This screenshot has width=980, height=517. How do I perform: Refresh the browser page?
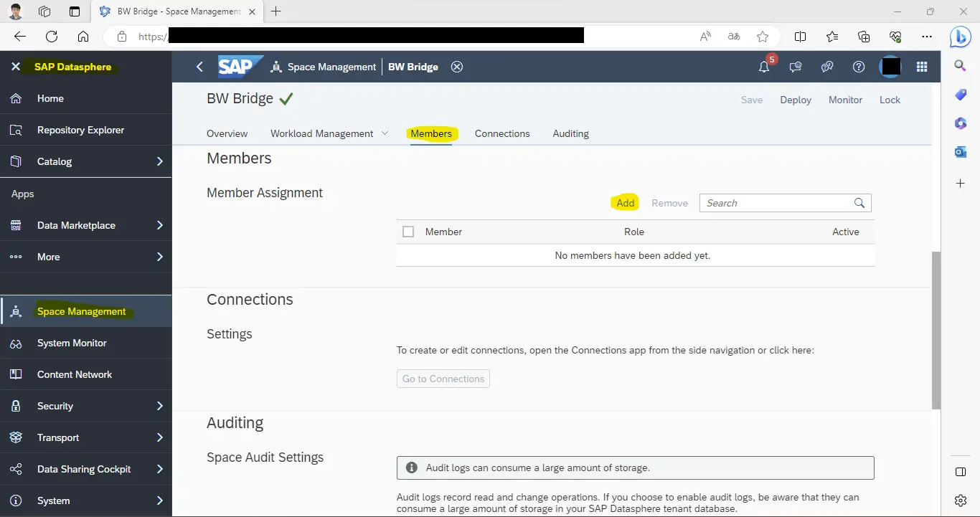click(52, 37)
